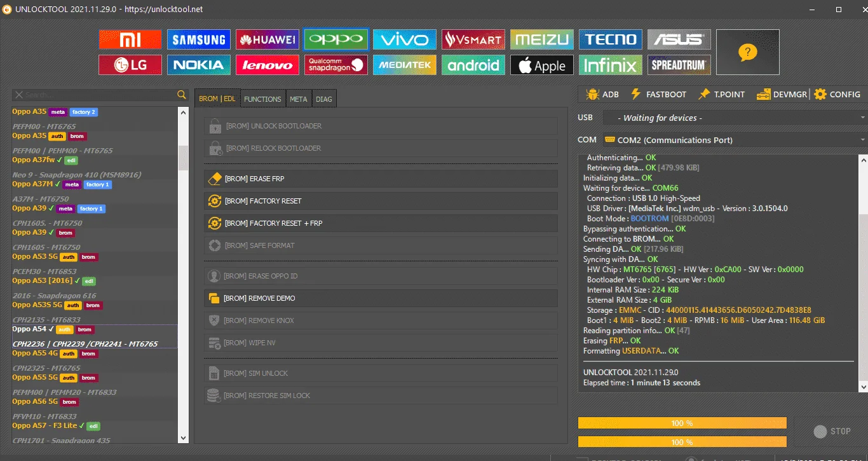Open the ASUS brand section
The width and height of the screenshot is (868, 461).
(679, 39)
